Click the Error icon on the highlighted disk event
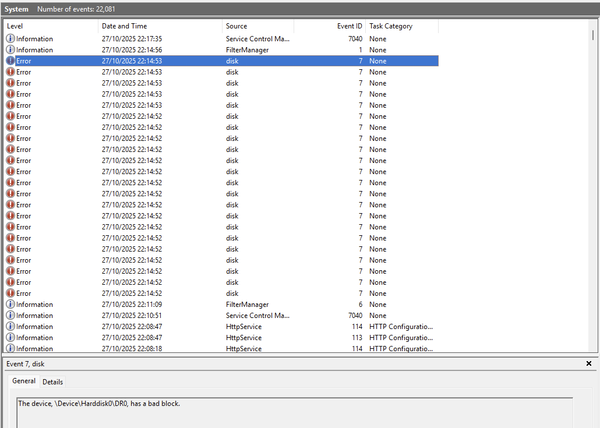The width and height of the screenshot is (600, 428). [x=11, y=61]
